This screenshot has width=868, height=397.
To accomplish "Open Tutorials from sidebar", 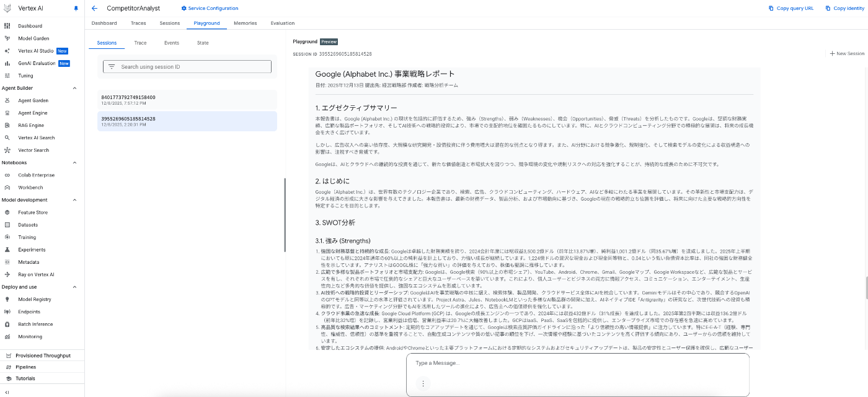I will (25, 378).
